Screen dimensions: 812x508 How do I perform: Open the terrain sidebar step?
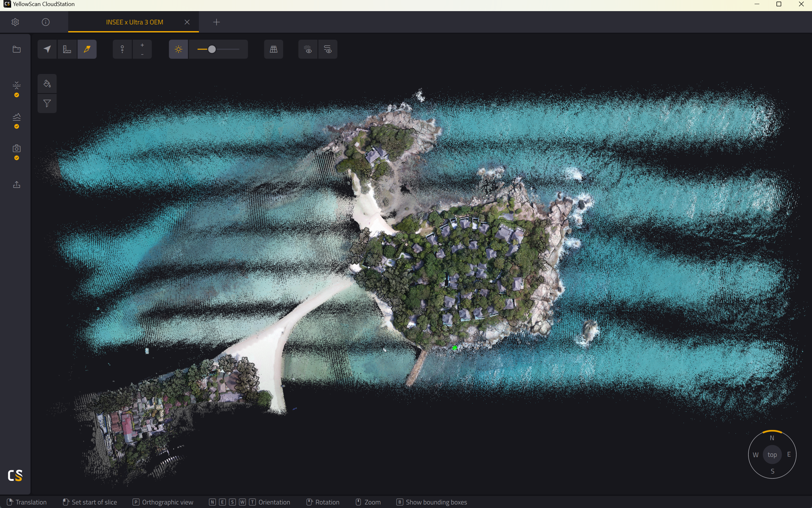(x=16, y=117)
